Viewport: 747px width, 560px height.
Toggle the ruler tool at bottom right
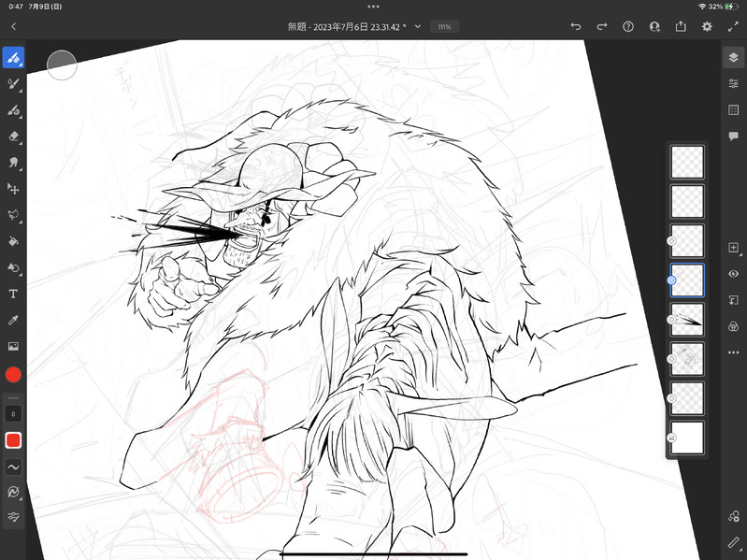click(x=734, y=542)
